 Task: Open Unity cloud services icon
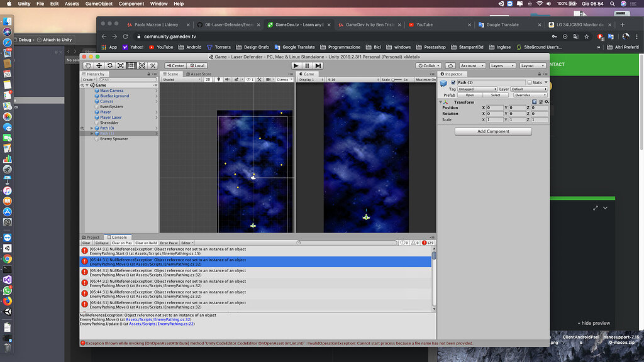point(450,65)
